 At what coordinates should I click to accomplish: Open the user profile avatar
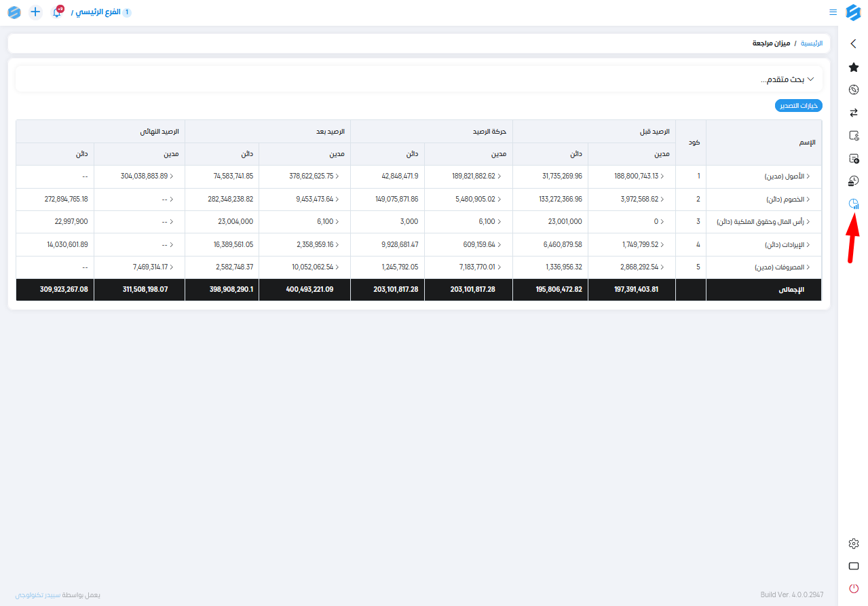pos(14,12)
